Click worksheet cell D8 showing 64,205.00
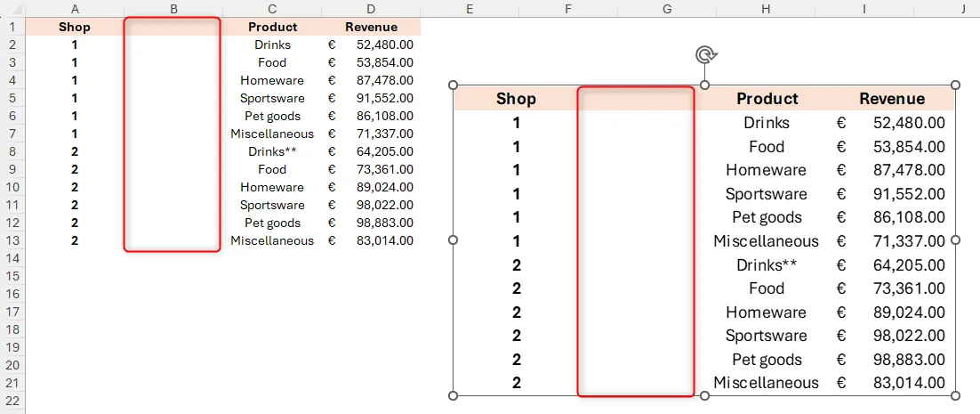The image size is (980, 414). [x=371, y=151]
